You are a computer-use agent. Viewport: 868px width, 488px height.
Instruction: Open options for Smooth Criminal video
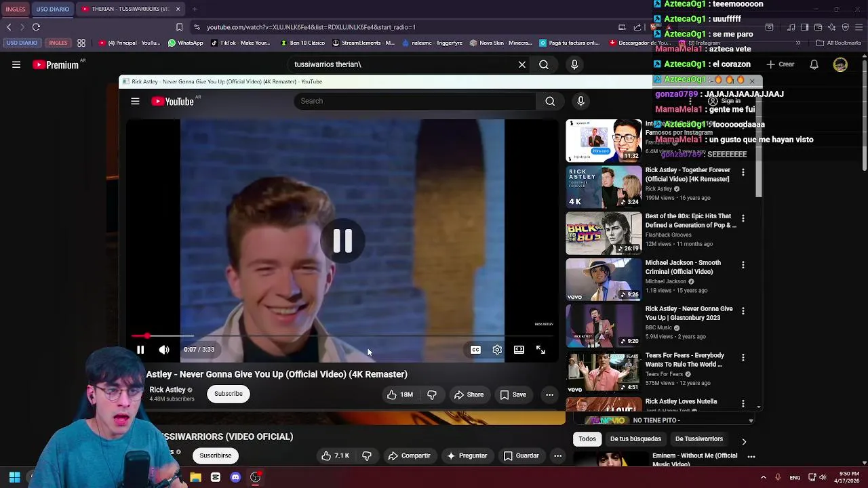pos(743,264)
